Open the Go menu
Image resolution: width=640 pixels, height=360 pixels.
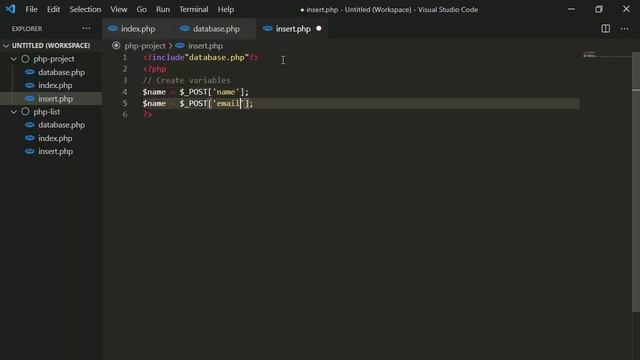[x=142, y=9]
